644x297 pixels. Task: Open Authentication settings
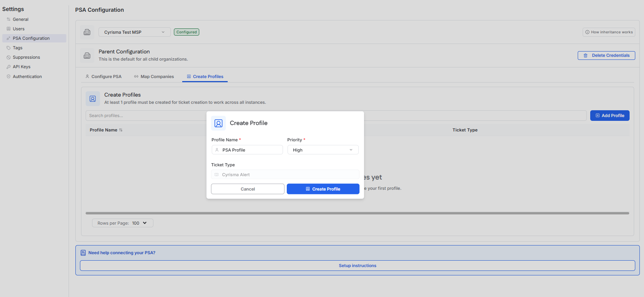click(27, 77)
